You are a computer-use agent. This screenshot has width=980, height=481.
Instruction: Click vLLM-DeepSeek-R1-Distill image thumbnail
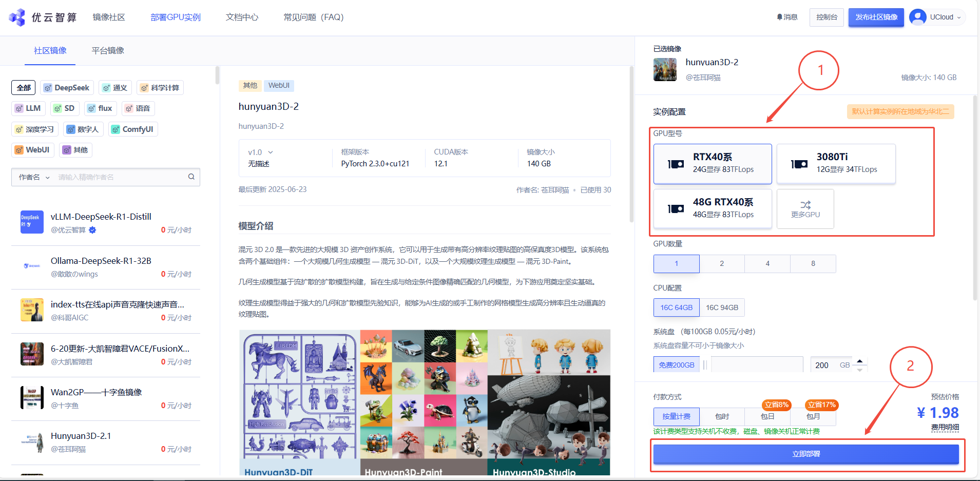pos(32,222)
